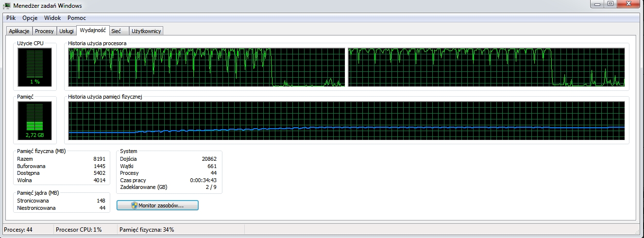Open the Widok menu

[x=52, y=18]
